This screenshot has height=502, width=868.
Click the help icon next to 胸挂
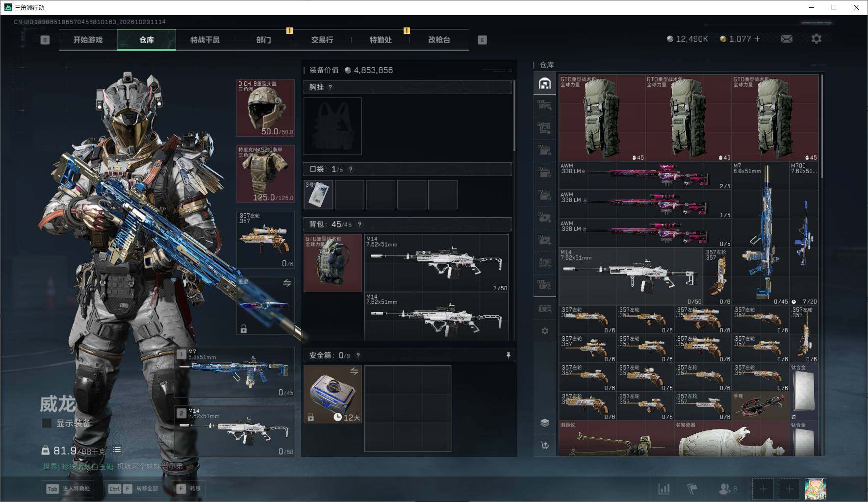[x=330, y=87]
